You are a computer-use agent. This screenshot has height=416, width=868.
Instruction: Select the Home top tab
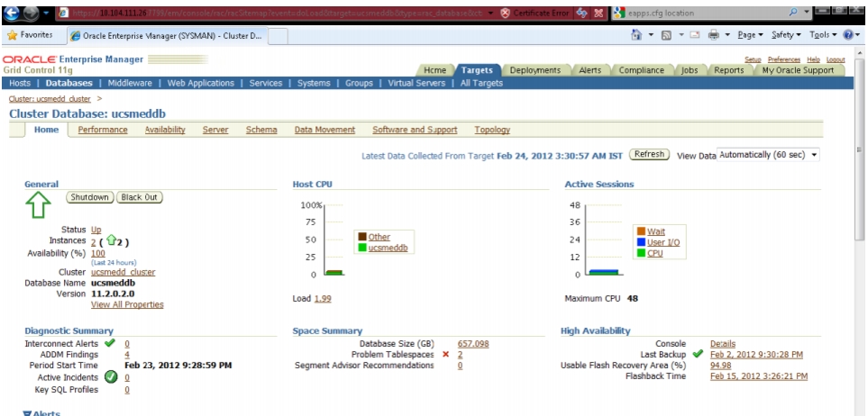(x=434, y=70)
